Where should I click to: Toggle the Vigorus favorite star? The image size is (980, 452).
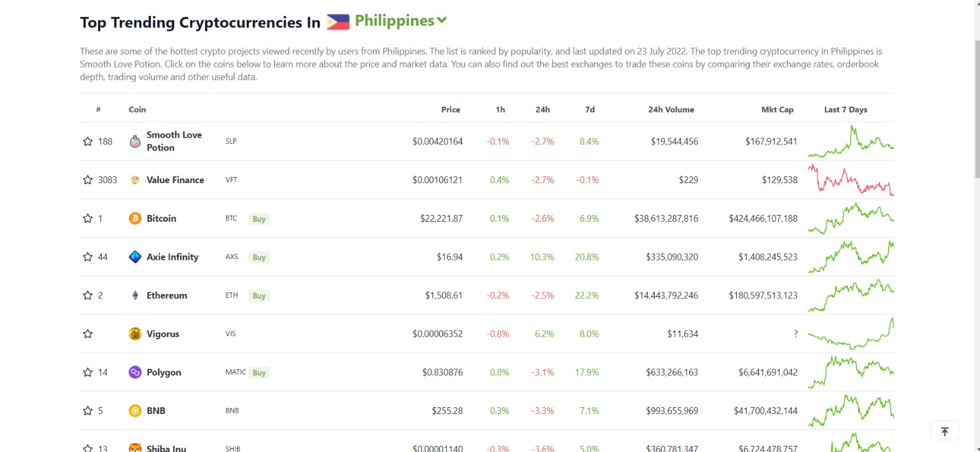point(88,334)
